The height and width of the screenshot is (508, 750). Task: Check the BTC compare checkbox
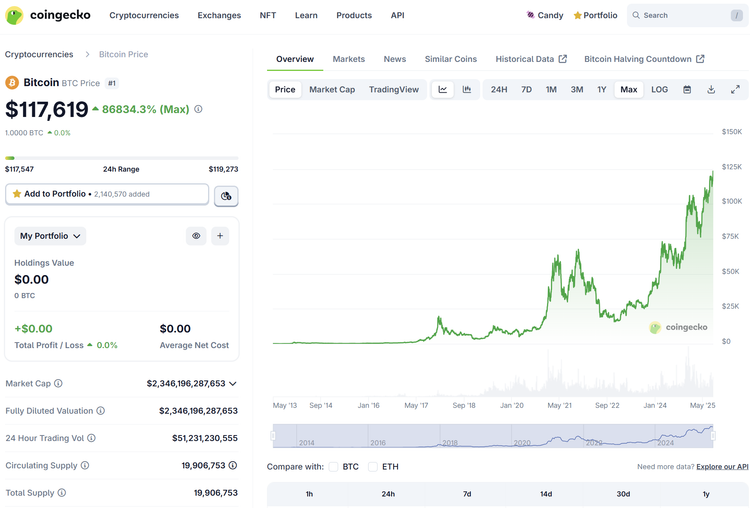tap(334, 467)
